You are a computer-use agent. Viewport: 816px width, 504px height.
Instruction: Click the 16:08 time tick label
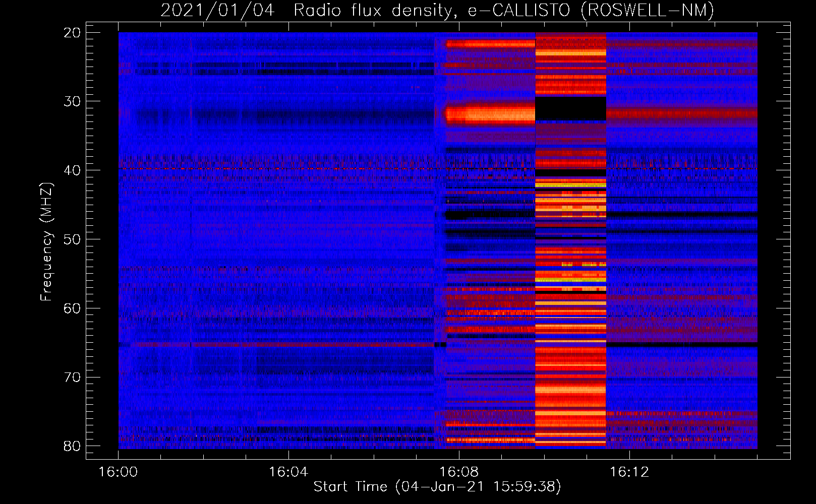pyautogui.click(x=459, y=472)
